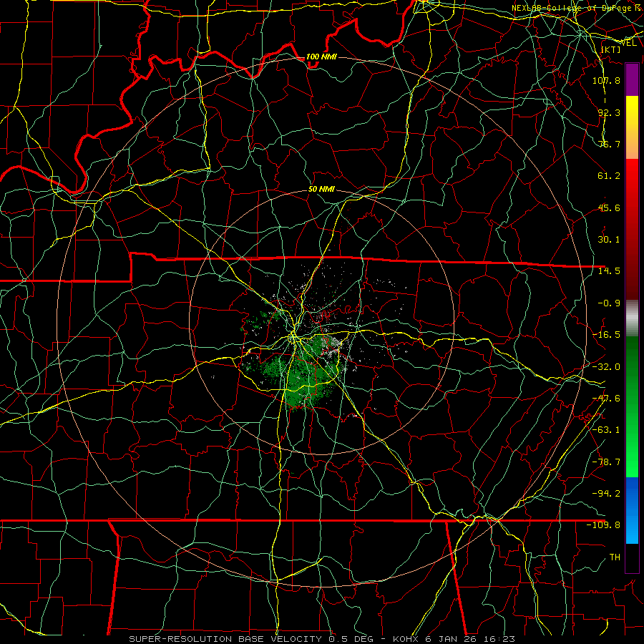The height and width of the screenshot is (644, 644).
Task: Select the 45.6 velocity legend value
Action: click(609, 208)
